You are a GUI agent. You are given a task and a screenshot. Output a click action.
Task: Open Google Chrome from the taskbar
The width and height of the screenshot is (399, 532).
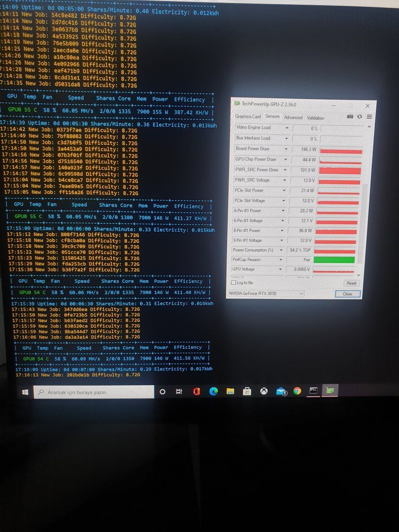tap(297, 391)
